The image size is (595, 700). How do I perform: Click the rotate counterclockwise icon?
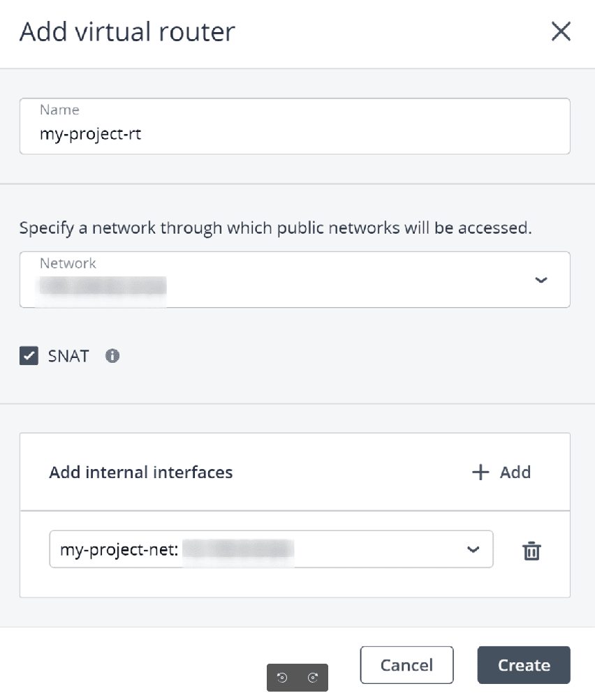pos(283,677)
